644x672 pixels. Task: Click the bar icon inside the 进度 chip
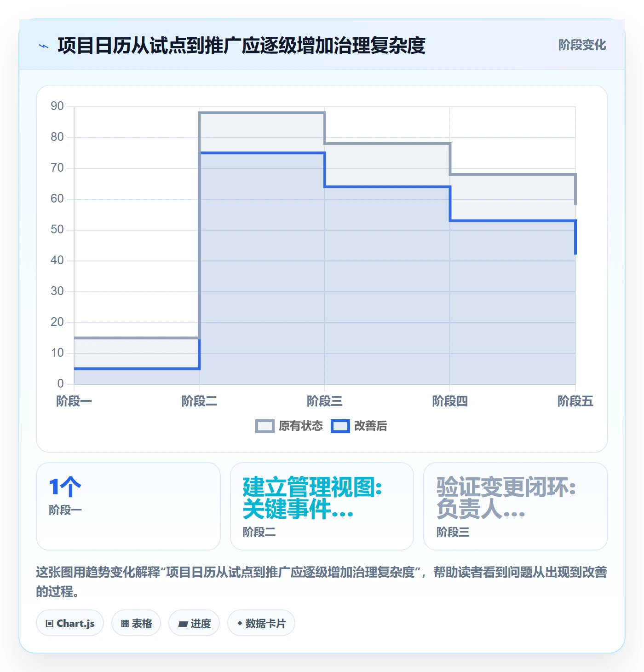pyautogui.click(x=183, y=624)
